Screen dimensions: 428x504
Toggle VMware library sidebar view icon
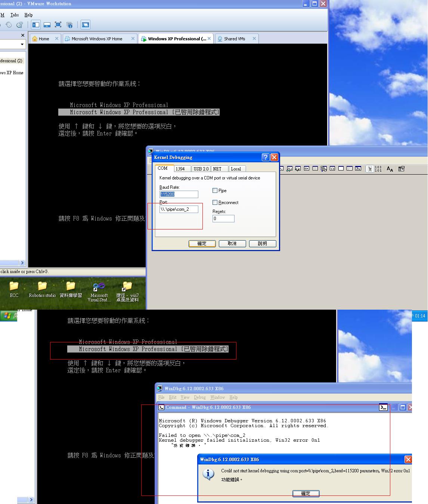click(36, 25)
